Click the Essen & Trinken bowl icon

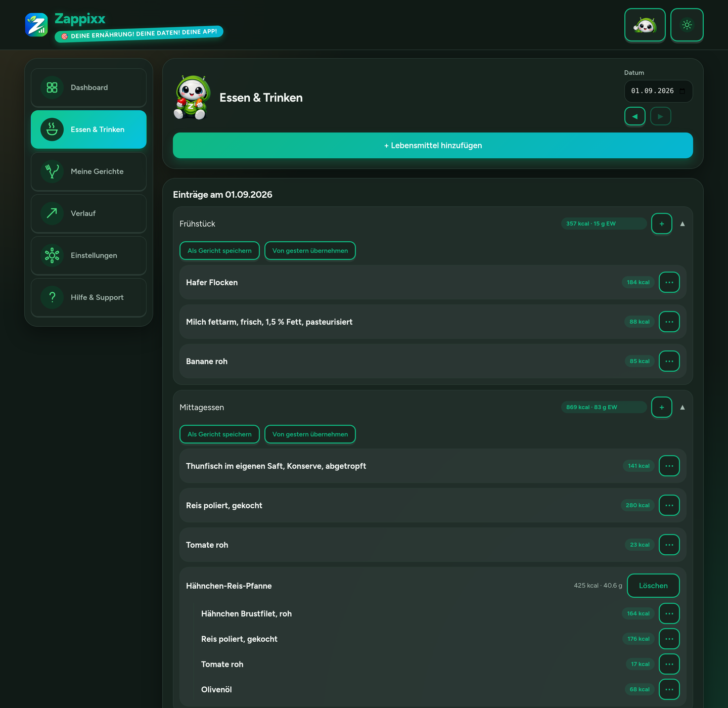pos(52,129)
